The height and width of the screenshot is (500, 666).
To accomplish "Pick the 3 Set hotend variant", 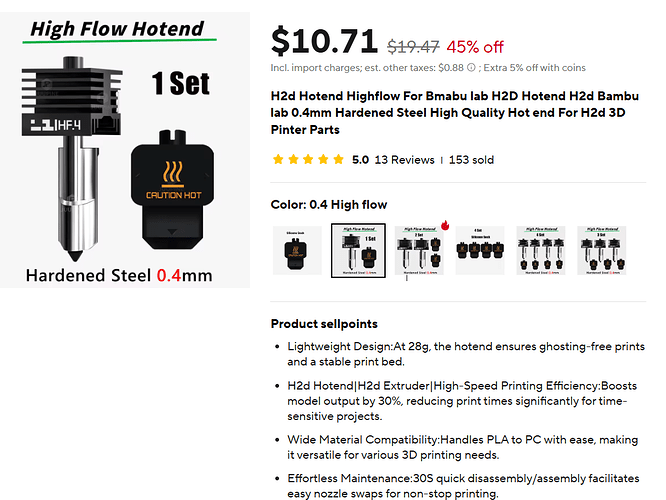I will point(601,251).
